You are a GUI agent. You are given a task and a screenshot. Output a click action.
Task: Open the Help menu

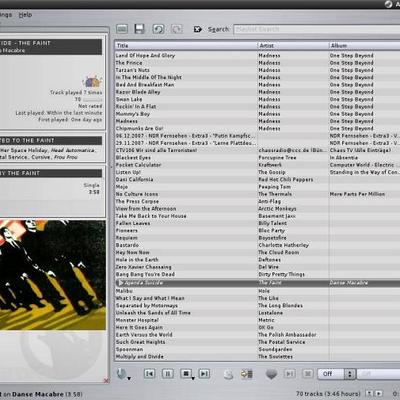click(25, 15)
